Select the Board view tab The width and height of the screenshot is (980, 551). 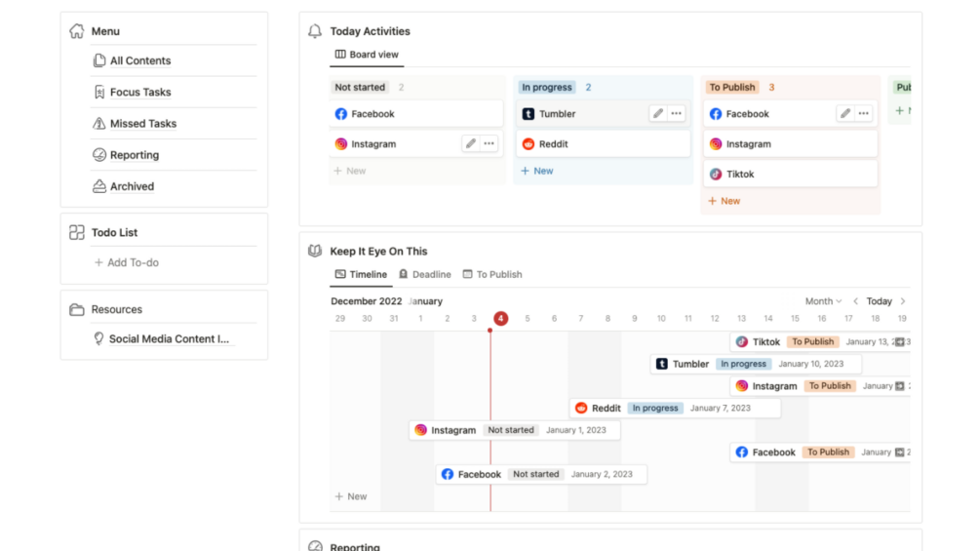(x=367, y=55)
